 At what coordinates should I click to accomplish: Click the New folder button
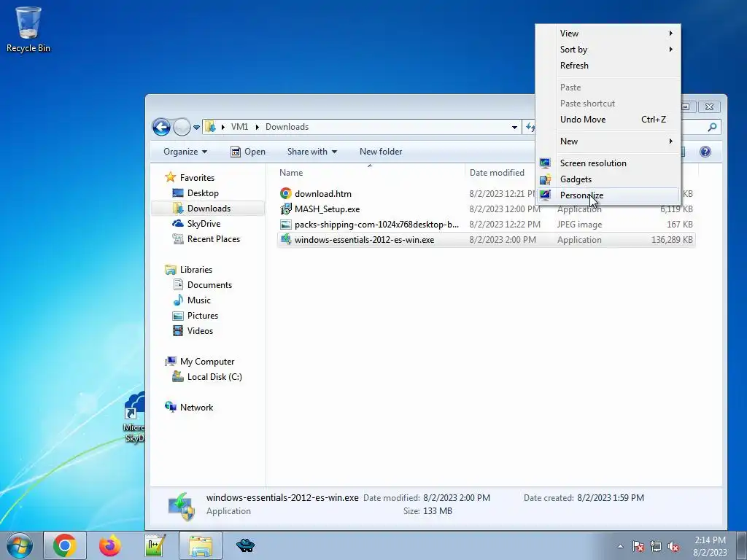pyautogui.click(x=381, y=152)
